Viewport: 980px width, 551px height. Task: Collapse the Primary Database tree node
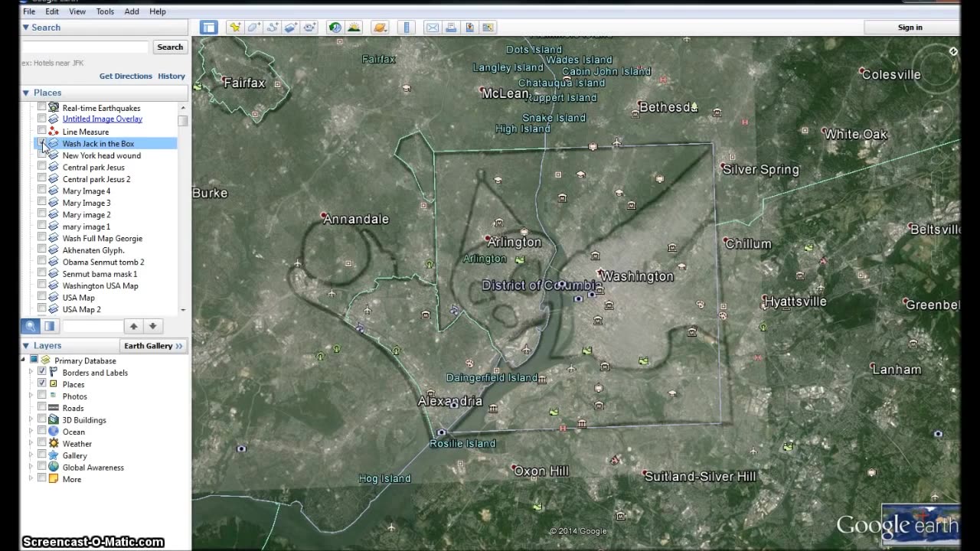pos(24,360)
